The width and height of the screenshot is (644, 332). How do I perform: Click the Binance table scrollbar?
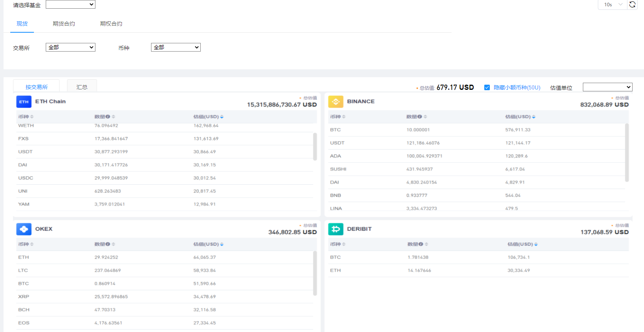[627, 152]
